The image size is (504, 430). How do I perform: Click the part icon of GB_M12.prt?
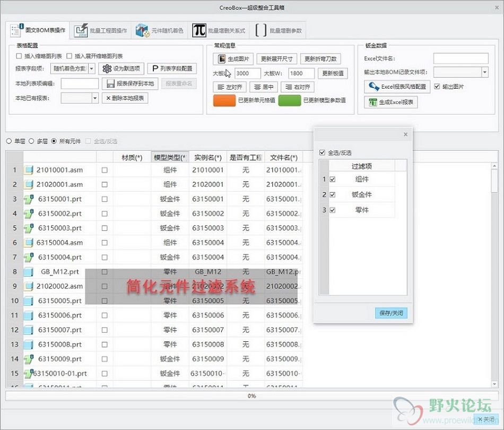28,272
